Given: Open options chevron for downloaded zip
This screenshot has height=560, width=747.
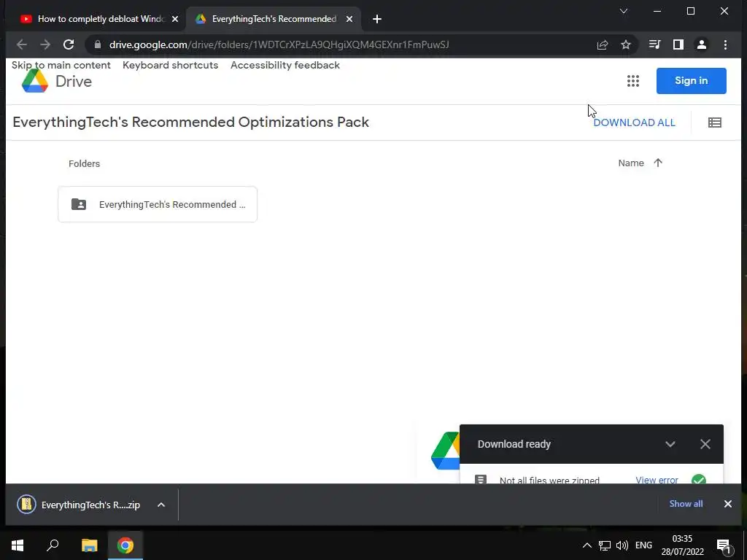Looking at the screenshot, I should click(x=161, y=505).
